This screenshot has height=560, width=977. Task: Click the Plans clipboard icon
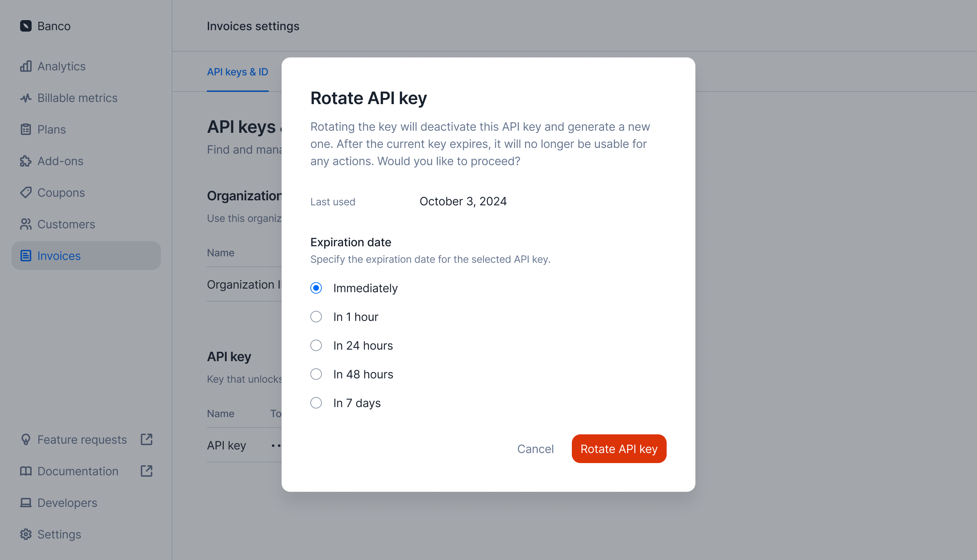tap(26, 130)
